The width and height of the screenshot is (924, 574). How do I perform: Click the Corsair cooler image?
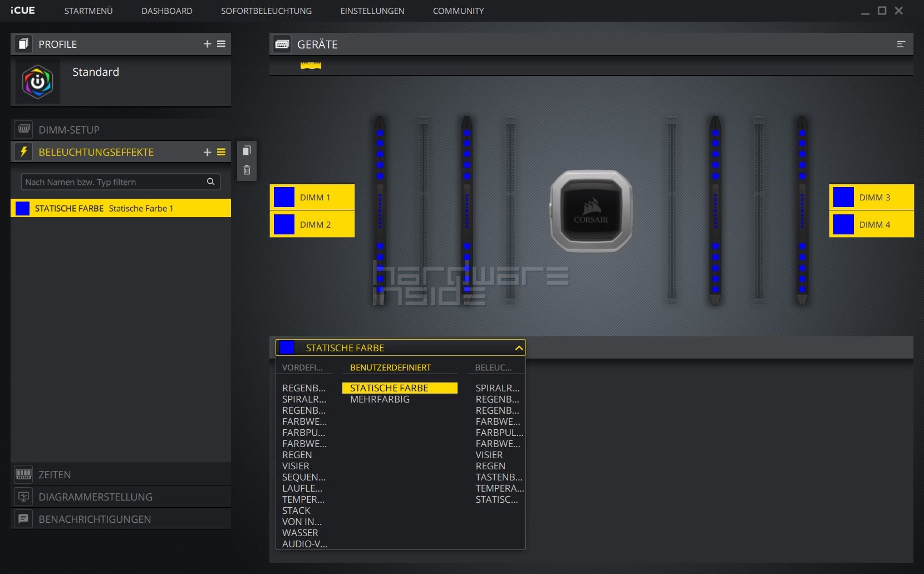coord(591,211)
